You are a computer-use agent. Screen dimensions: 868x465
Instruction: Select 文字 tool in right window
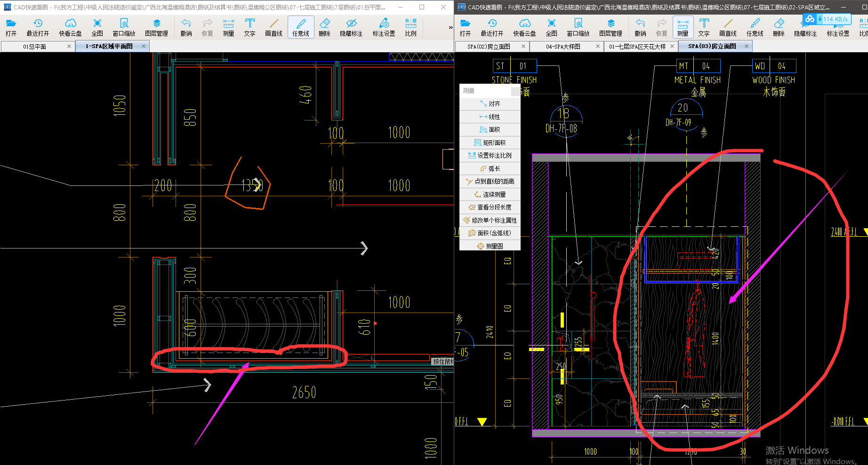704,27
